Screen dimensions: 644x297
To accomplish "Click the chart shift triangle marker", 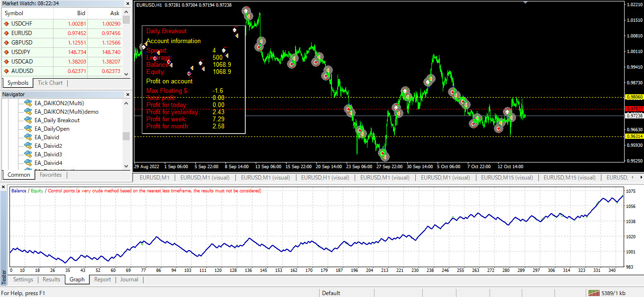I will (x=525, y=2).
